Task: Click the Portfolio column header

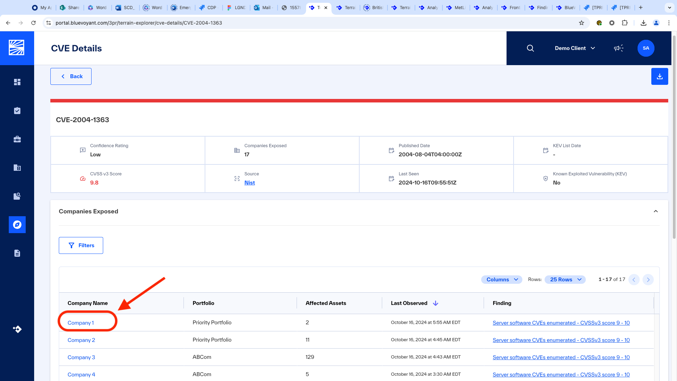Action: [x=203, y=303]
